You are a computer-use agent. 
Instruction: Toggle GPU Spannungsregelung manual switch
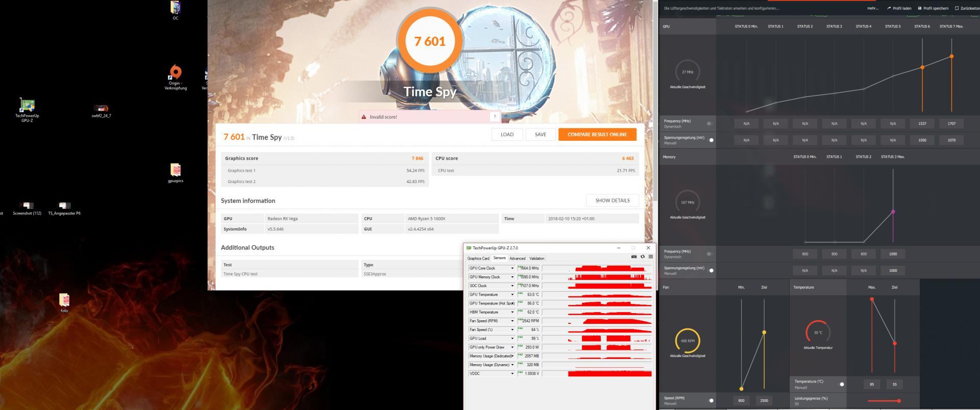coord(710,140)
